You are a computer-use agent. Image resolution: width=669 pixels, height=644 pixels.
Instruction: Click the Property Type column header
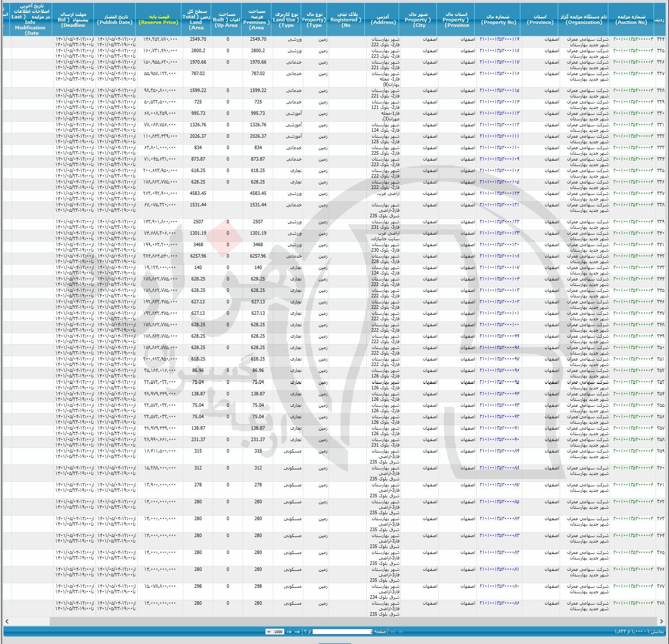[315, 19]
